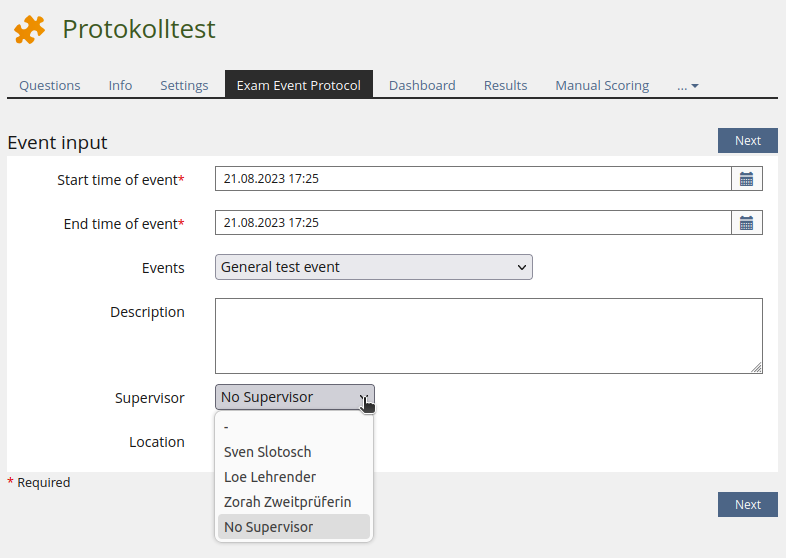
Task: Select the Exam Event Protocol tab
Action: pyautogui.click(x=298, y=85)
